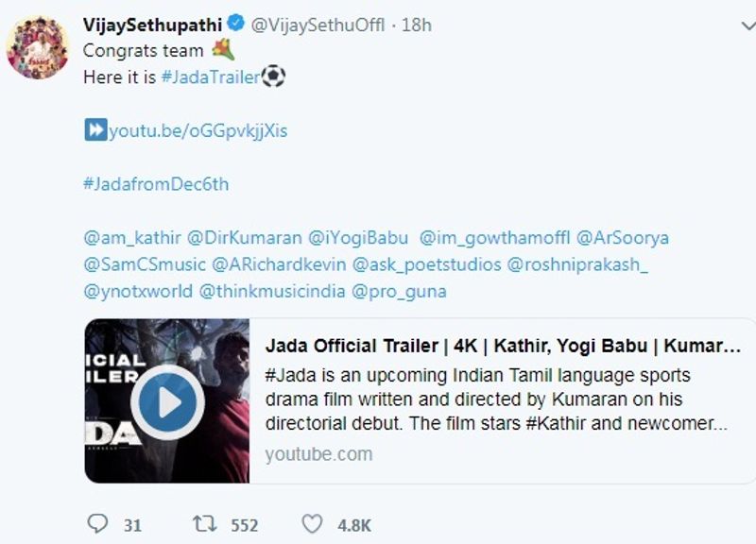
Task: Click the #JadafromDec6th hashtag
Action: click(156, 183)
